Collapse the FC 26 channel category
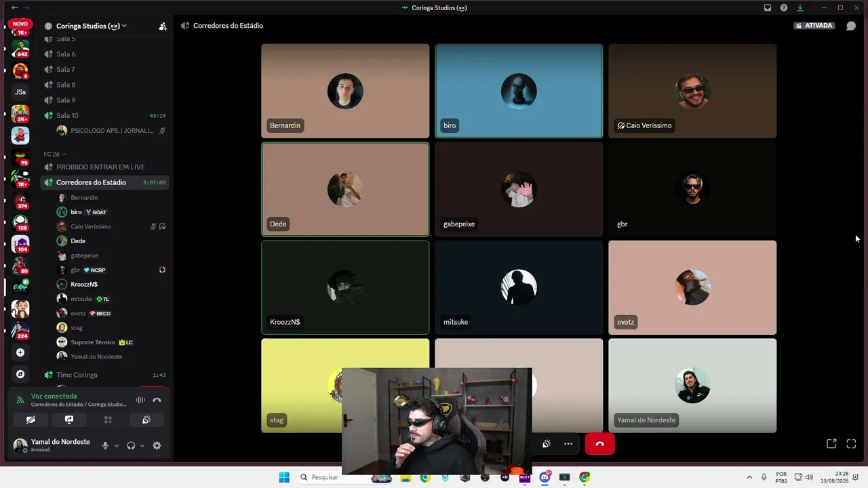The width and height of the screenshot is (868, 488). point(54,155)
